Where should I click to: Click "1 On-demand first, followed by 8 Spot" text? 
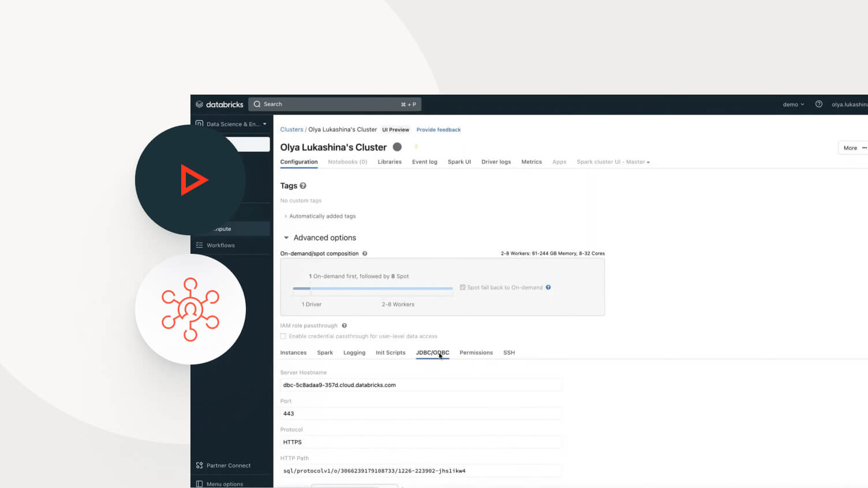359,276
